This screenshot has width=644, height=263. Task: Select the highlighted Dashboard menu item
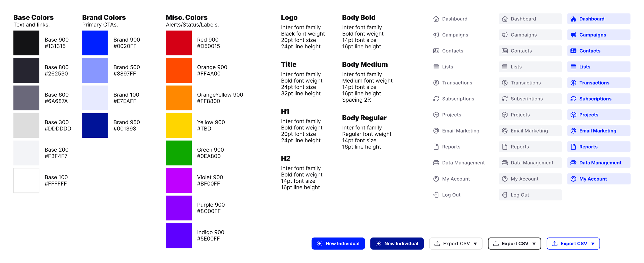(x=599, y=19)
